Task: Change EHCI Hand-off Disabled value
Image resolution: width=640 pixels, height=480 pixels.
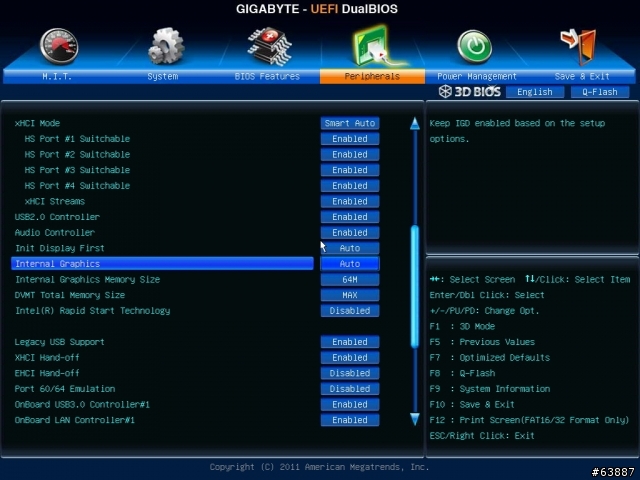Action: pos(350,373)
